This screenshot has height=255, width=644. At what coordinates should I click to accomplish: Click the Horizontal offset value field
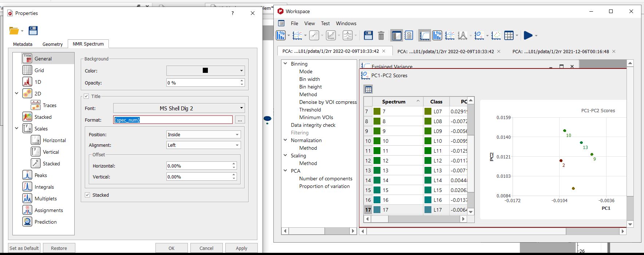199,166
